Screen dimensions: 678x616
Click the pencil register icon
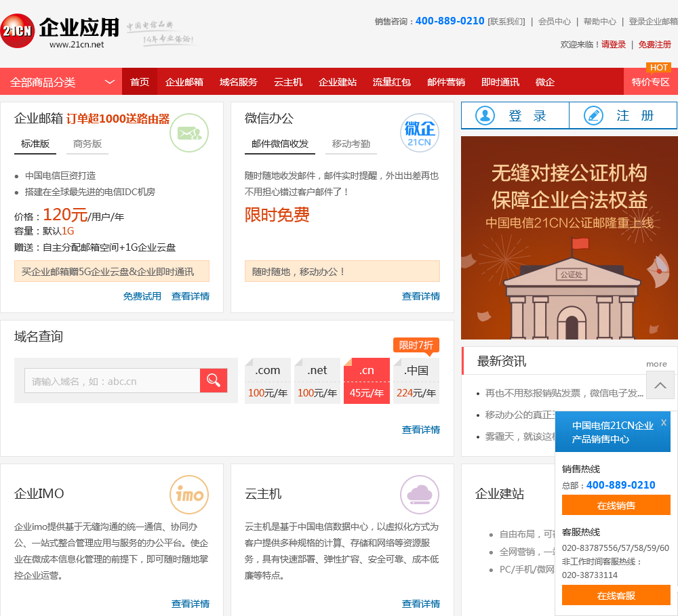[x=593, y=116]
